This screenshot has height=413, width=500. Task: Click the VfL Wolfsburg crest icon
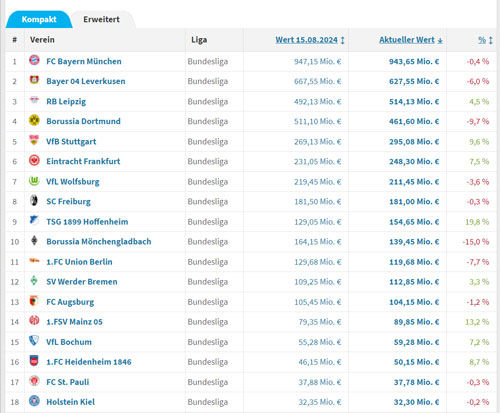(x=34, y=181)
